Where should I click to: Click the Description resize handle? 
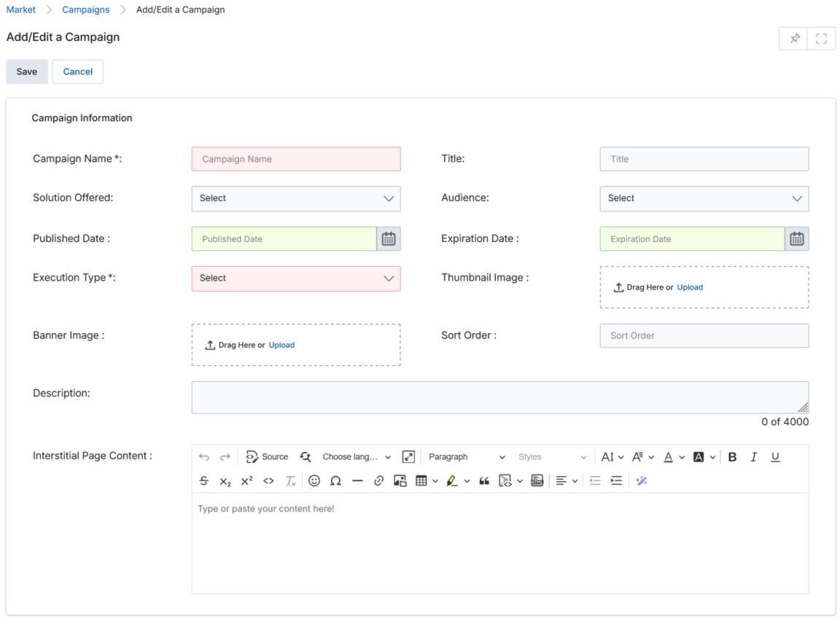click(803, 407)
